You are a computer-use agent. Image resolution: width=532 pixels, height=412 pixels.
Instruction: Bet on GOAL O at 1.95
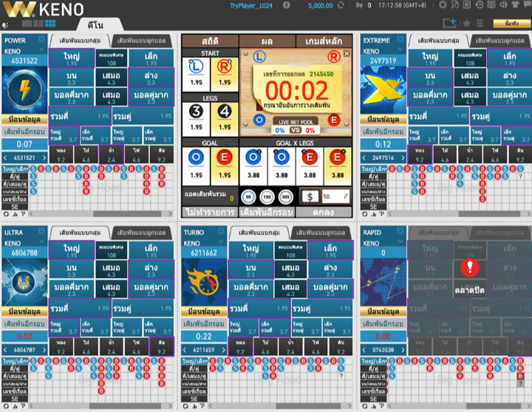coord(196,166)
